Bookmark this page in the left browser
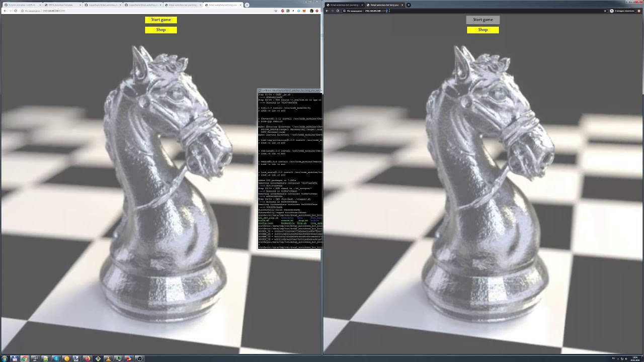 276,11
